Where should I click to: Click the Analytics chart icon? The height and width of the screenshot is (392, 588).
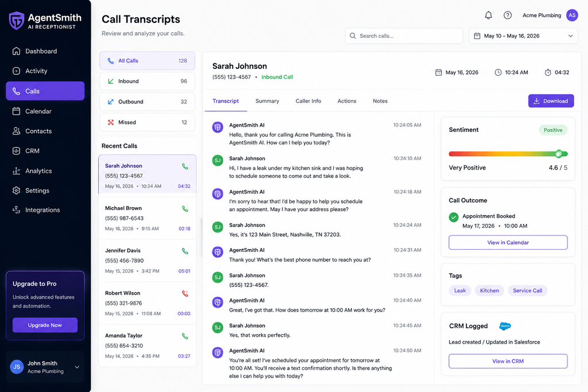pos(16,171)
